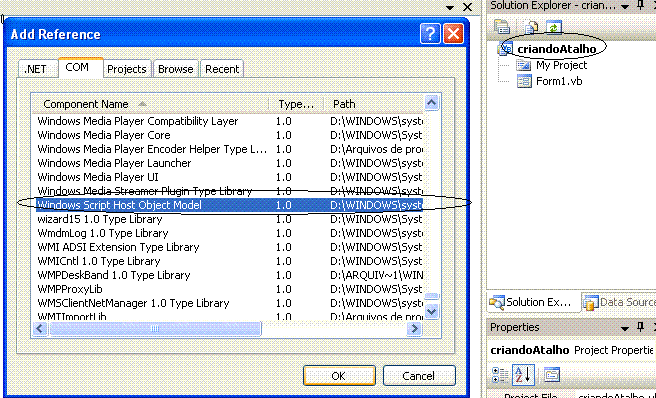Sort list by Type column header

coord(296,104)
